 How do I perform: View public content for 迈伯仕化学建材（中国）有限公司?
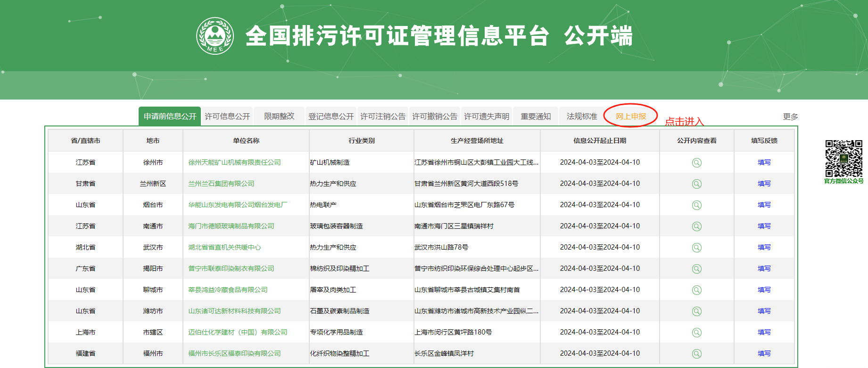[x=696, y=333]
